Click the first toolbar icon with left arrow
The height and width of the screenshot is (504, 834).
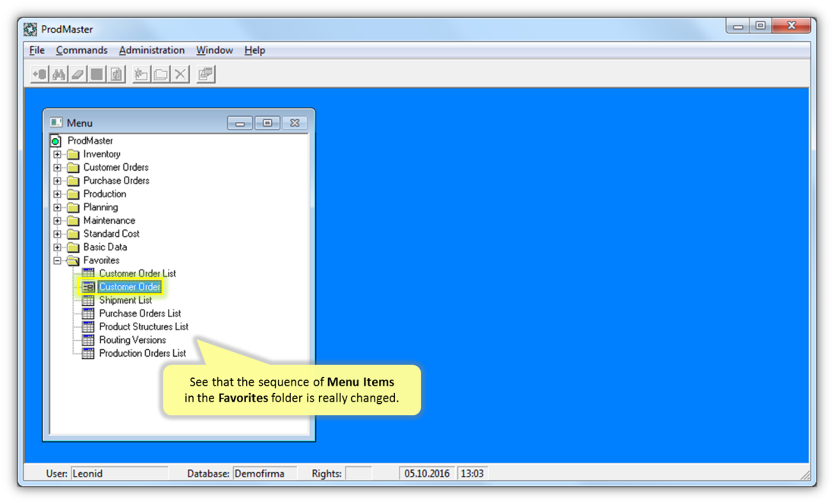click(x=40, y=74)
